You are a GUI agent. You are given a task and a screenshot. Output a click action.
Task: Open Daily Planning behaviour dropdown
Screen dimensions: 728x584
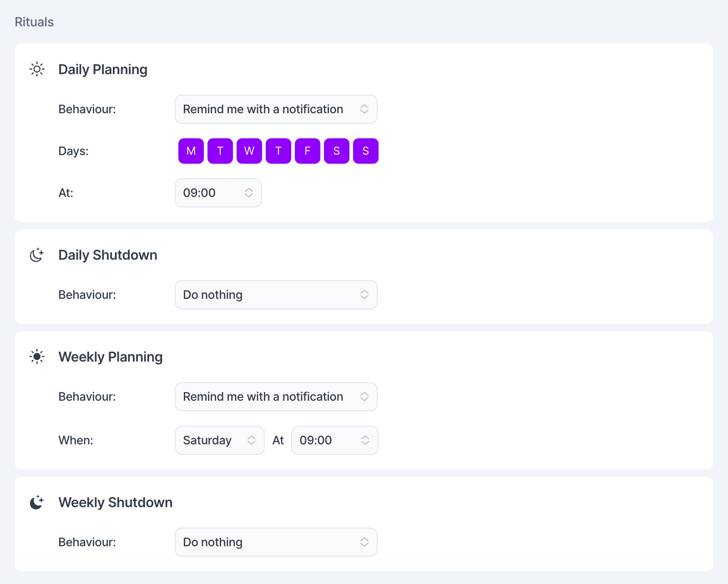pos(276,109)
